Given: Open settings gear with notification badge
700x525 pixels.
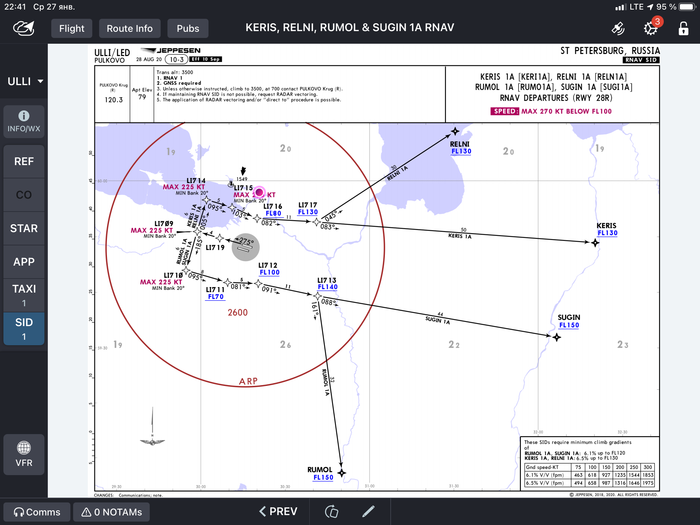Looking at the screenshot, I should (652, 28).
